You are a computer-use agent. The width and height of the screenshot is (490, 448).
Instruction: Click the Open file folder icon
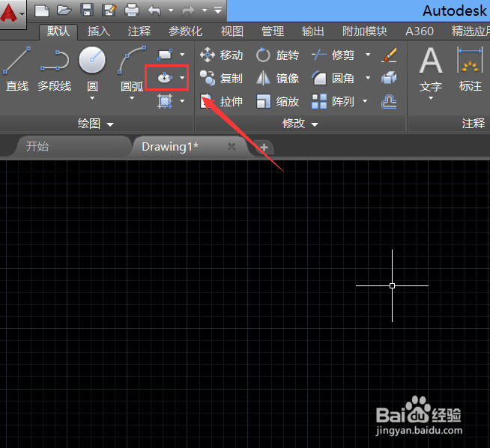64,10
